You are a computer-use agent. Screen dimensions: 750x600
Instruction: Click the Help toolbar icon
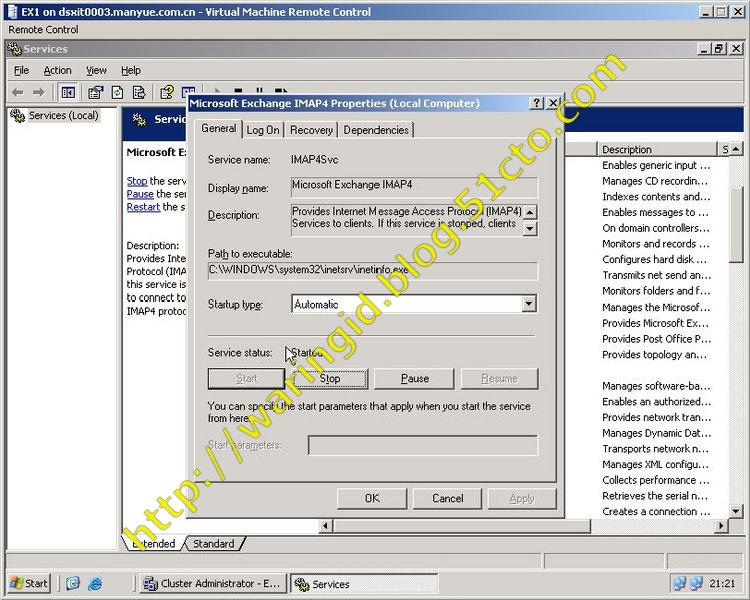(x=167, y=92)
